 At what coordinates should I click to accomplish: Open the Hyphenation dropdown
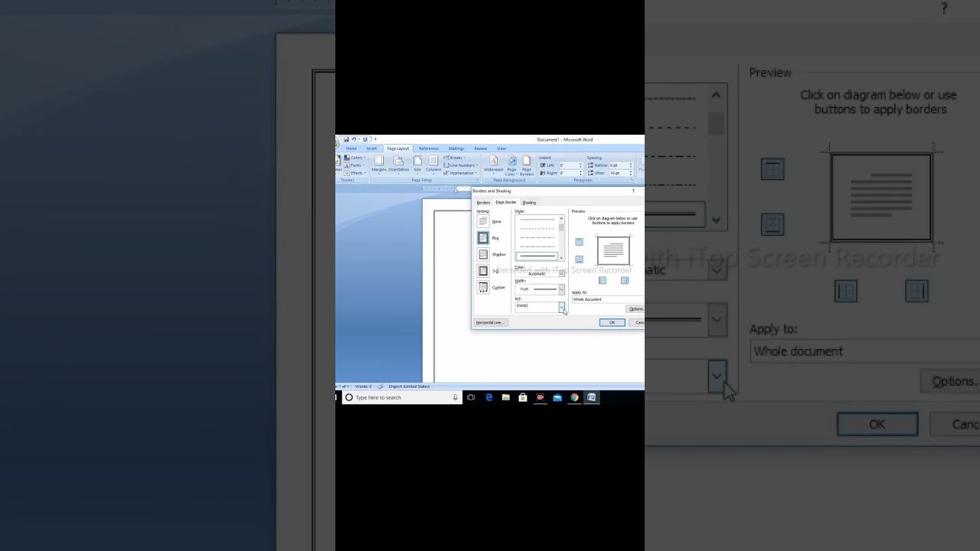[x=461, y=173]
